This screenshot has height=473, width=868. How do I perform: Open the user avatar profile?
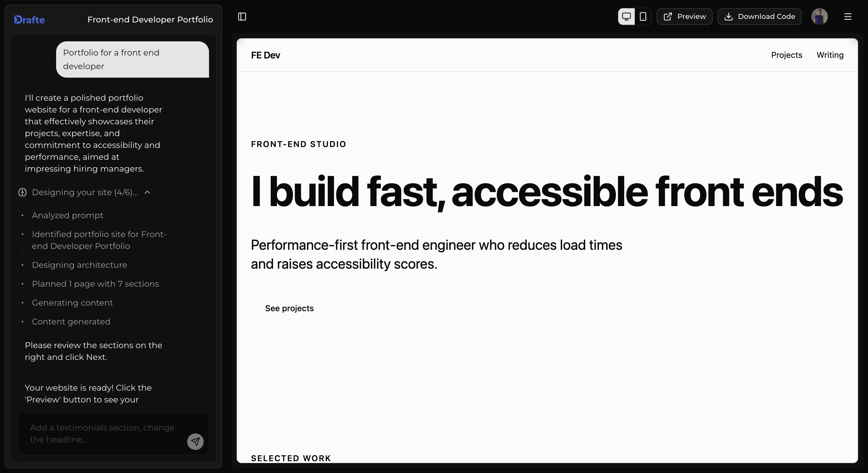point(819,17)
